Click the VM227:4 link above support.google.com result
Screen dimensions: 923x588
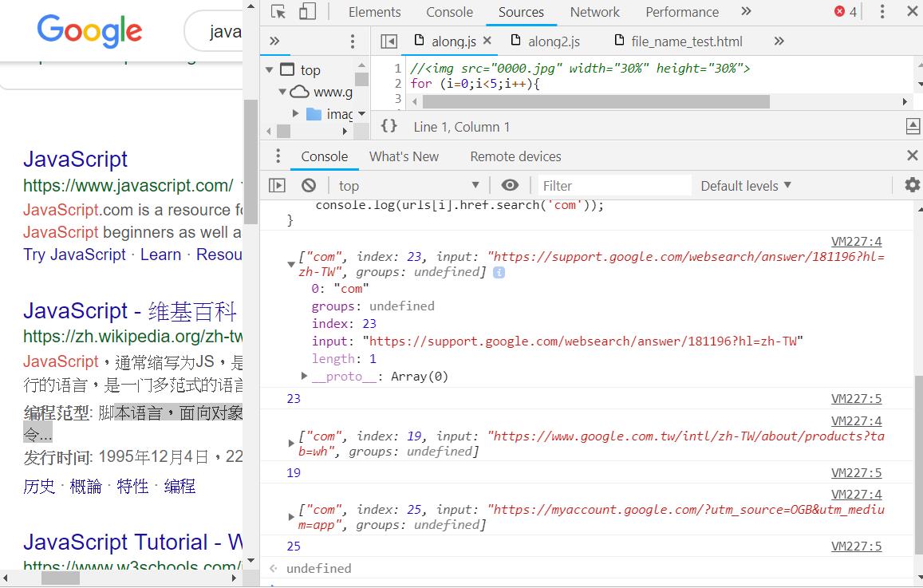857,241
